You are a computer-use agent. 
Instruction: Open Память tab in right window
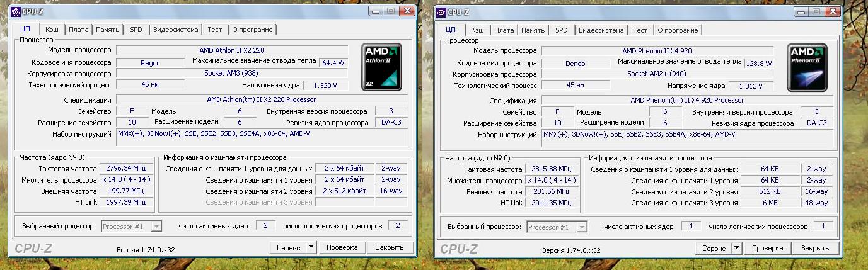click(x=533, y=30)
